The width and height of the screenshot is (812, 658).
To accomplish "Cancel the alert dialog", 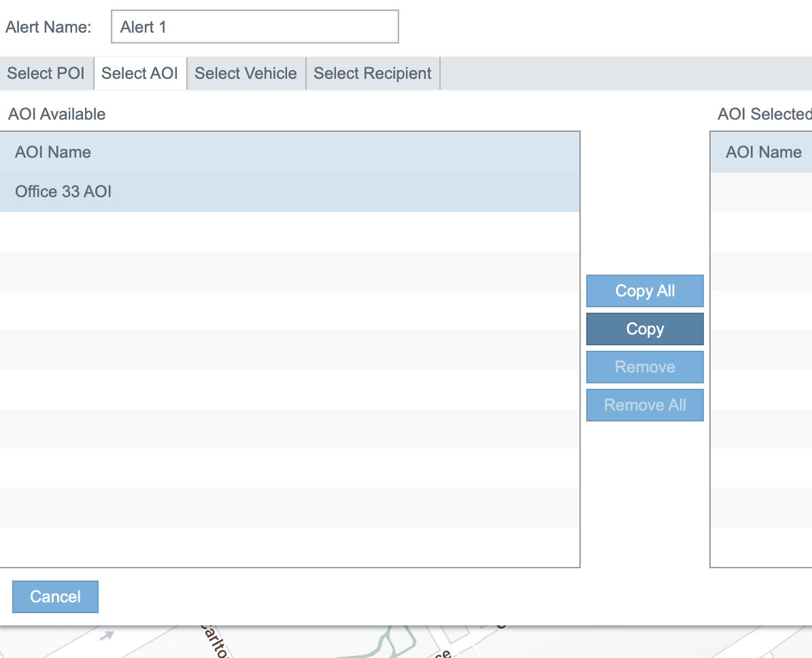I will [55, 597].
